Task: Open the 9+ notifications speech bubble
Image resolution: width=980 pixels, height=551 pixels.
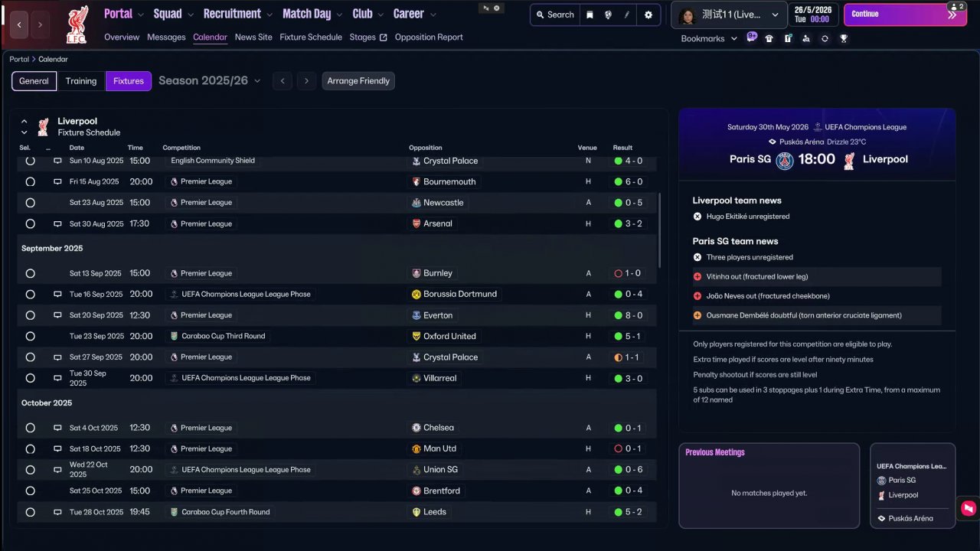Action: click(752, 37)
